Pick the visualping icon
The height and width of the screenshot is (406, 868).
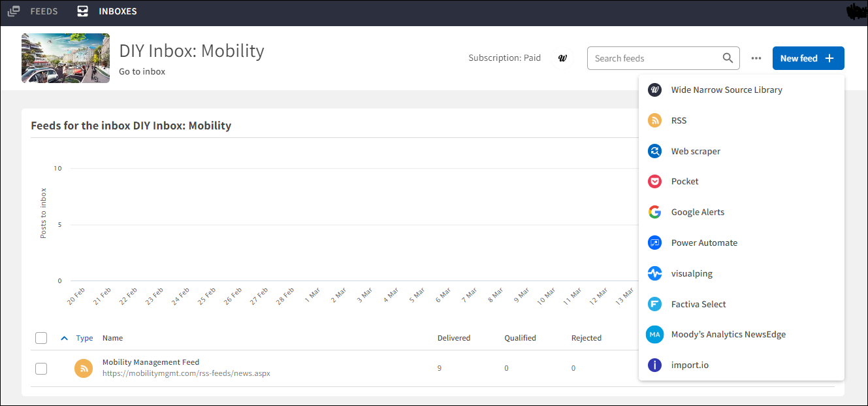click(654, 273)
